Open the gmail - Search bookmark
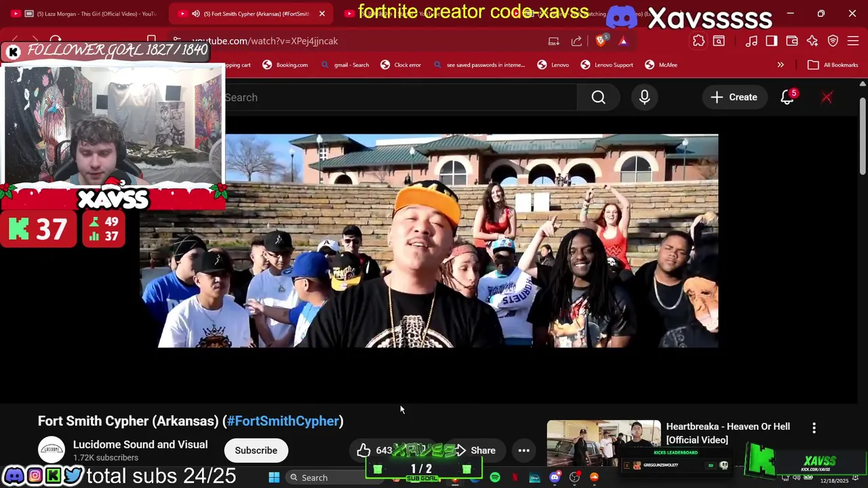 [345, 65]
